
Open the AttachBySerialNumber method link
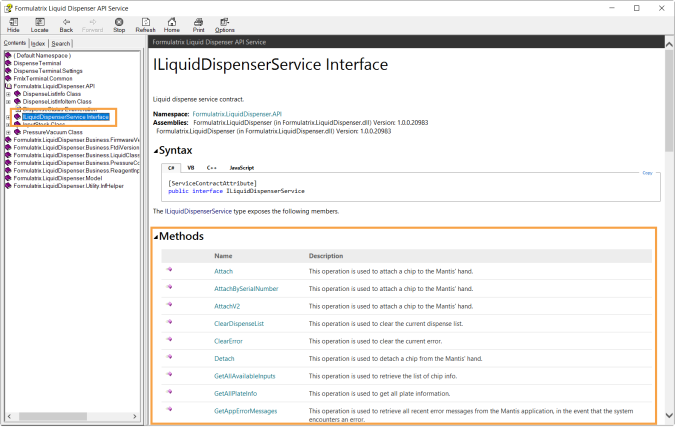(246, 289)
